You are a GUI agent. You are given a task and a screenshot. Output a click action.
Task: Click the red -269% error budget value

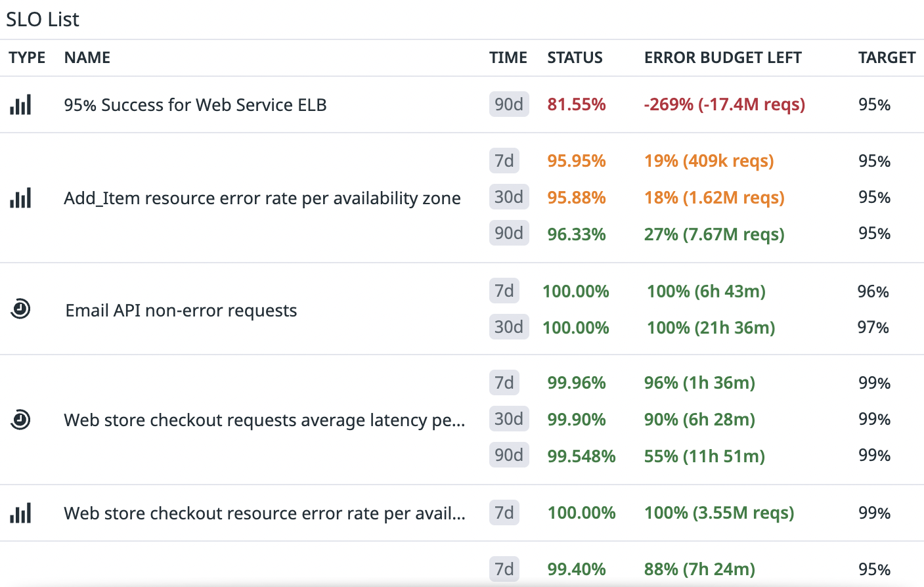point(724,104)
